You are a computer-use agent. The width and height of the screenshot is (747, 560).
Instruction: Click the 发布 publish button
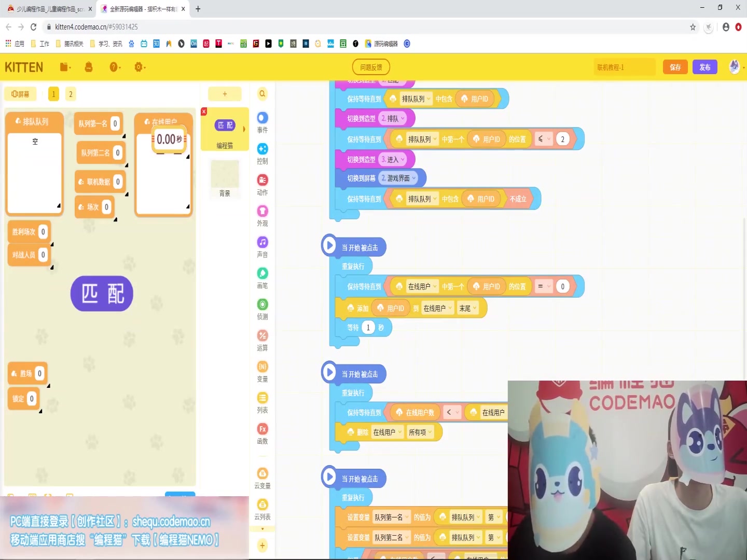[x=705, y=67]
